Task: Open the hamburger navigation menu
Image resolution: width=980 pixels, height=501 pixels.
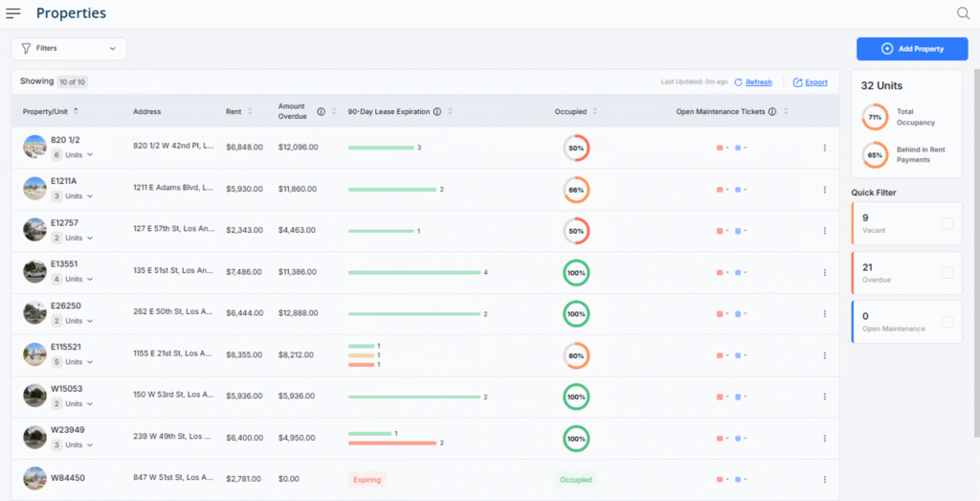Action: coord(13,13)
